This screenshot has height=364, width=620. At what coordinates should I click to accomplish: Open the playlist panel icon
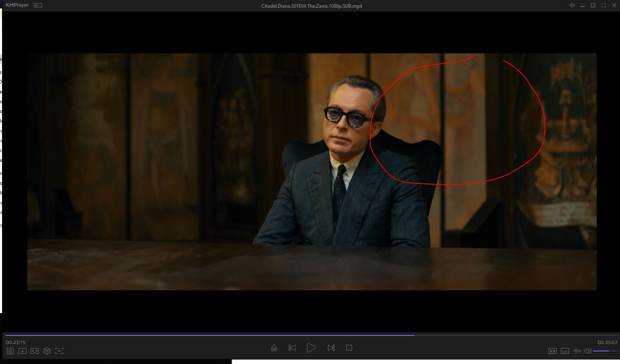tap(10, 351)
